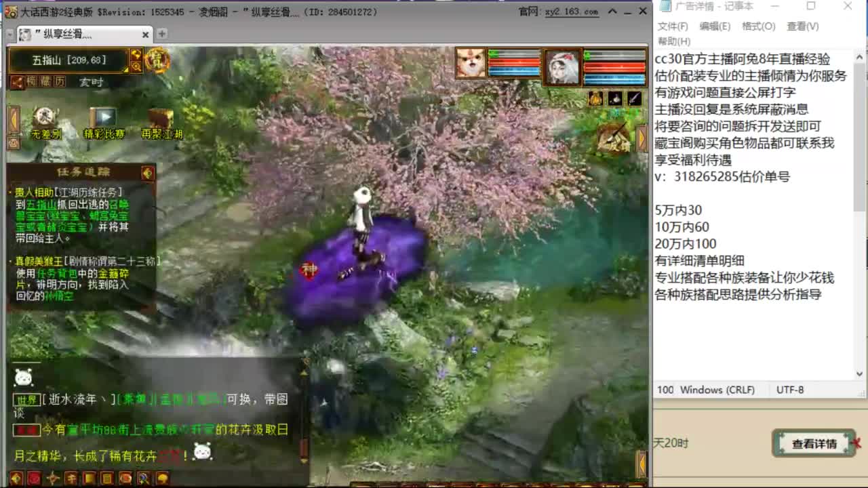Open the 精彩比赛 video icon
Screen dimensions: 868x488
[104, 122]
